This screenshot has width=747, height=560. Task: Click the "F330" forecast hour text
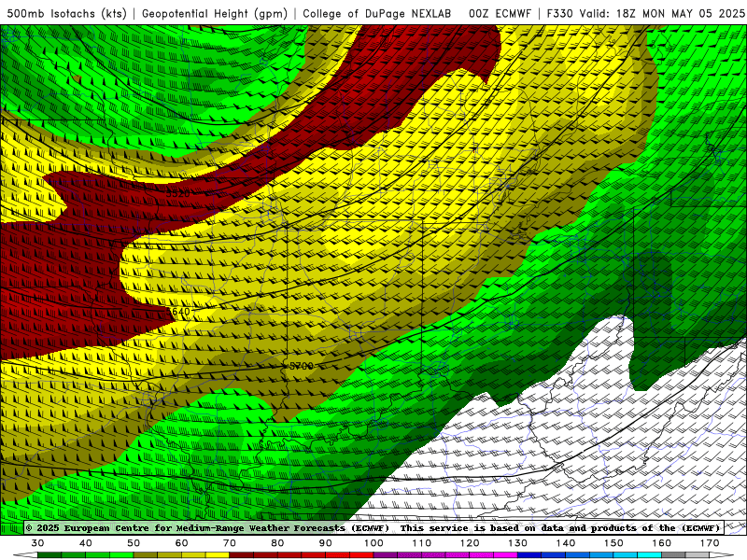(x=560, y=13)
